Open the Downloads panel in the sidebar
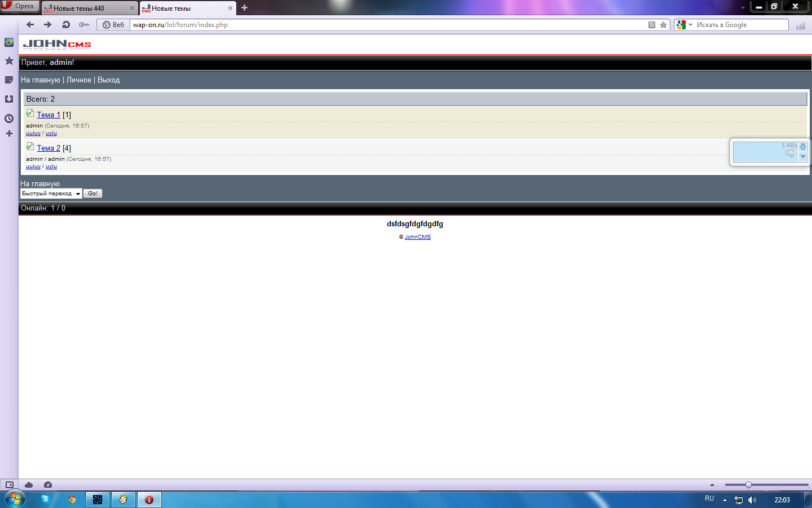This screenshot has width=812, height=508. tap(9, 99)
